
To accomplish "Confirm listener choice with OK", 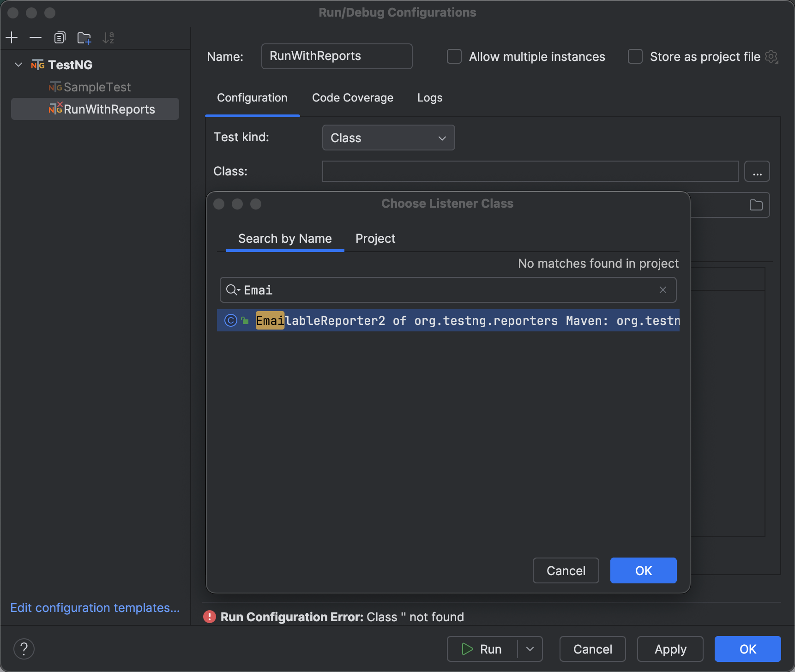I will 643,570.
